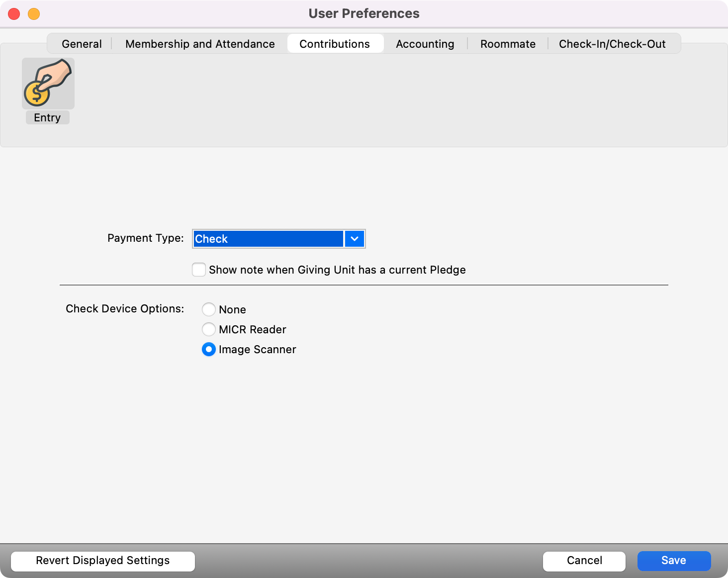Click the User Preferences title bar
Image resolution: width=728 pixels, height=578 pixels.
click(364, 13)
